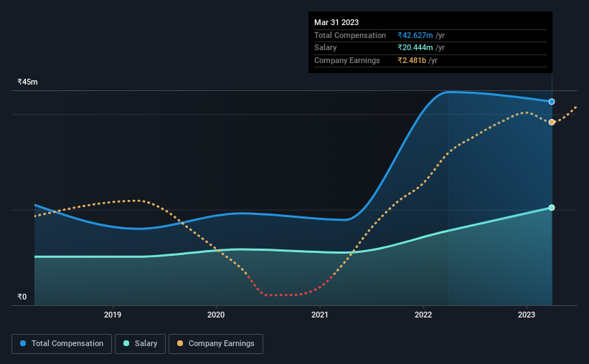The width and height of the screenshot is (589, 364).
Task: Click the ₹2.481b company earnings value
Action: pyautogui.click(x=412, y=60)
